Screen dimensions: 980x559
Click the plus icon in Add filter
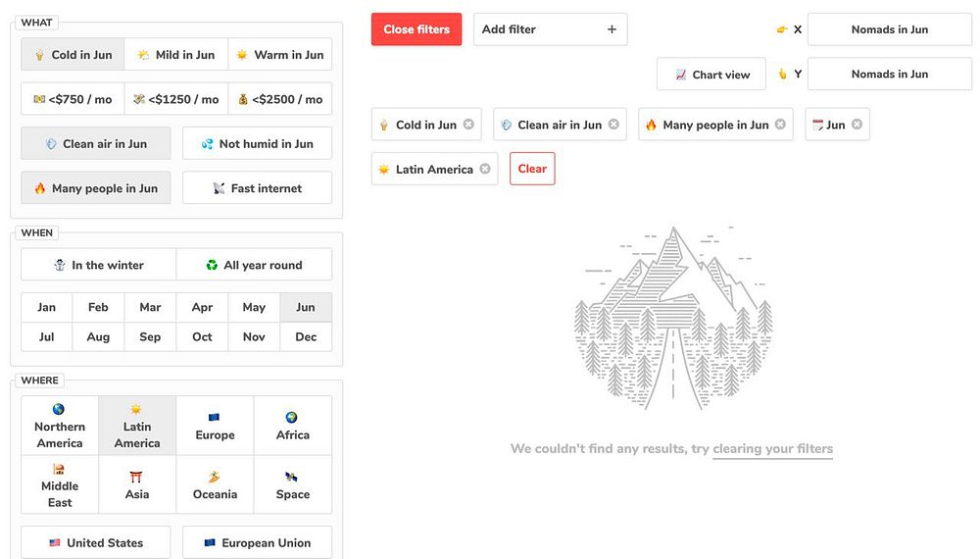[x=612, y=29]
